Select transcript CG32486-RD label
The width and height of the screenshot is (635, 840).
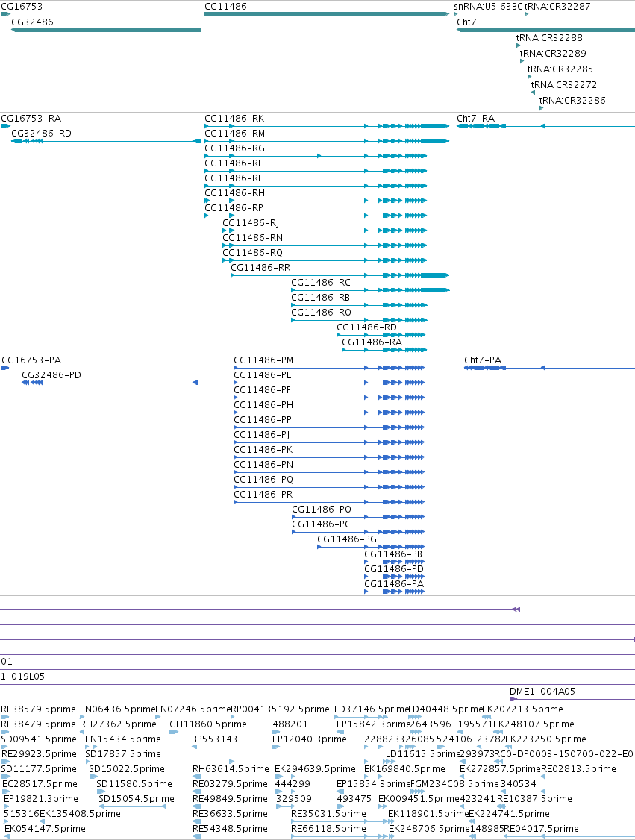(41, 134)
